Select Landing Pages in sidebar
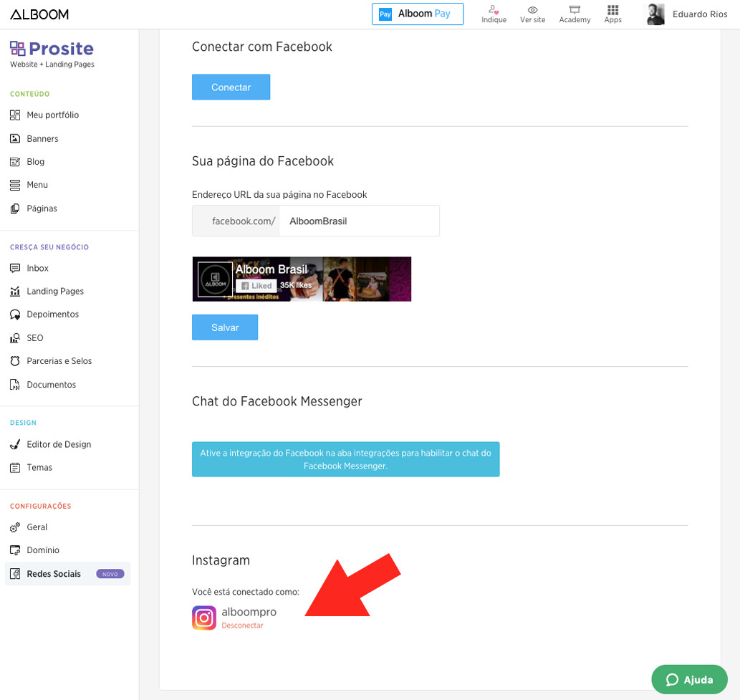Viewport: 740px width, 700px height. [x=54, y=291]
